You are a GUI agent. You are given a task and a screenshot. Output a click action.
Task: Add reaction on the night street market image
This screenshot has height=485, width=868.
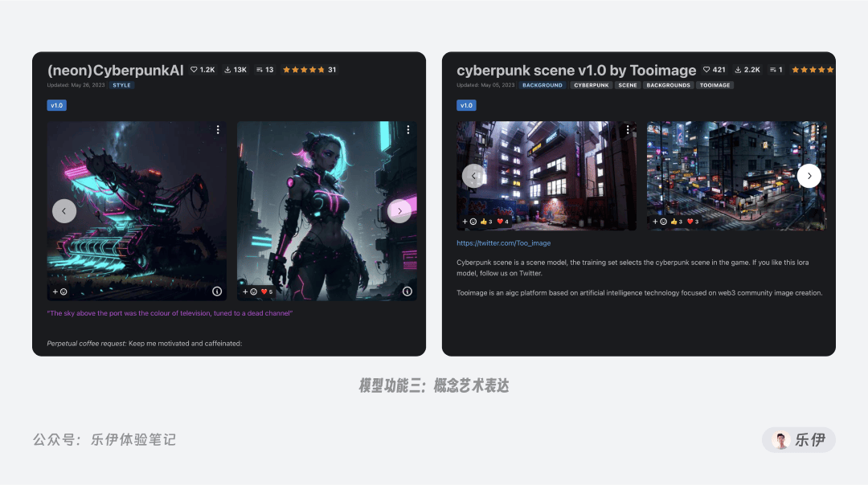click(659, 221)
